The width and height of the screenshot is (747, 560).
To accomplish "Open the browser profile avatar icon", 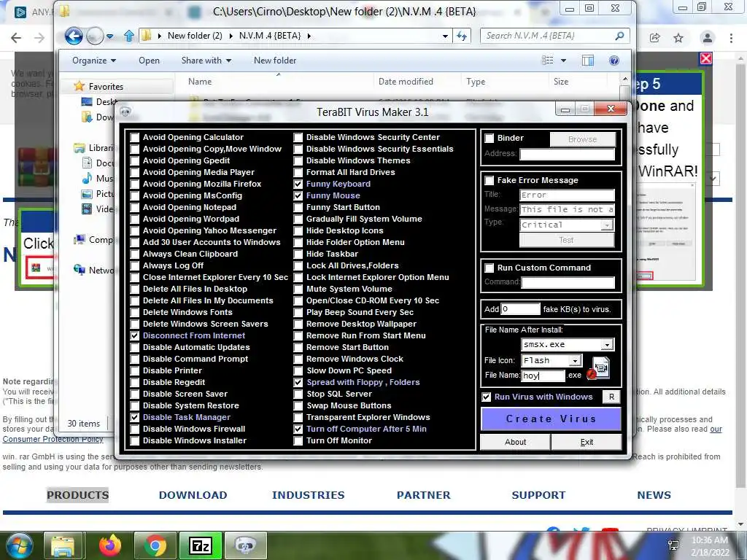I will click(708, 38).
